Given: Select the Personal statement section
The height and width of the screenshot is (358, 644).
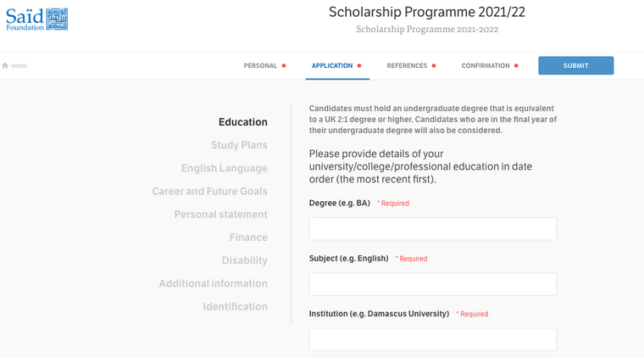Looking at the screenshot, I should [220, 214].
